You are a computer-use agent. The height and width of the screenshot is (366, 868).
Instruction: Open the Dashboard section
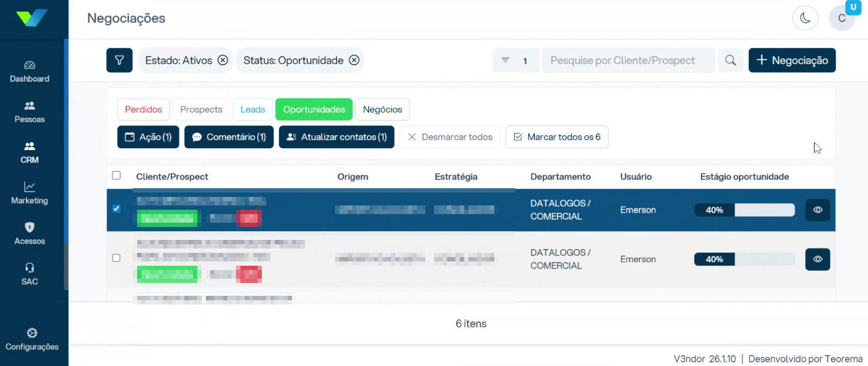(x=30, y=71)
